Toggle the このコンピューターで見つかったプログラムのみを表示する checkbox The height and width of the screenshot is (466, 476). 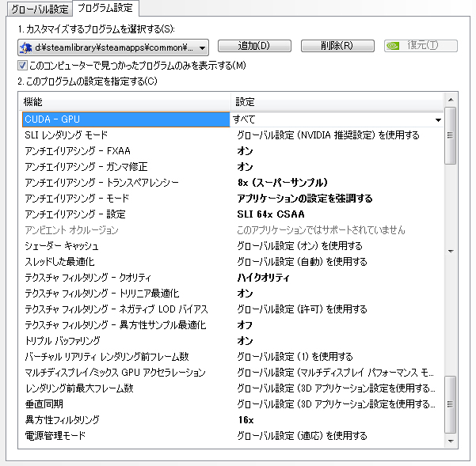tap(22, 65)
